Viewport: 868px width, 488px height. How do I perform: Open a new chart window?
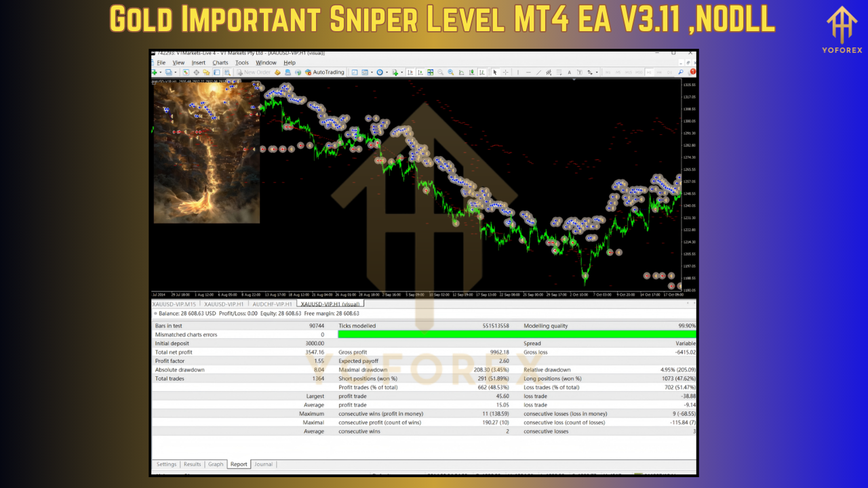pos(155,72)
